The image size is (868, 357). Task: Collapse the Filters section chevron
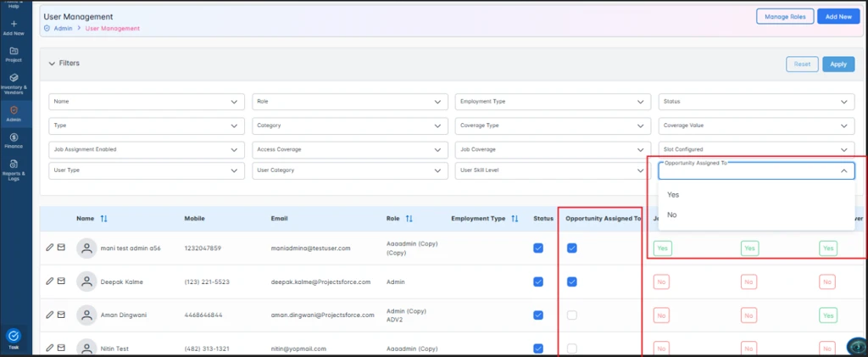[x=52, y=64]
